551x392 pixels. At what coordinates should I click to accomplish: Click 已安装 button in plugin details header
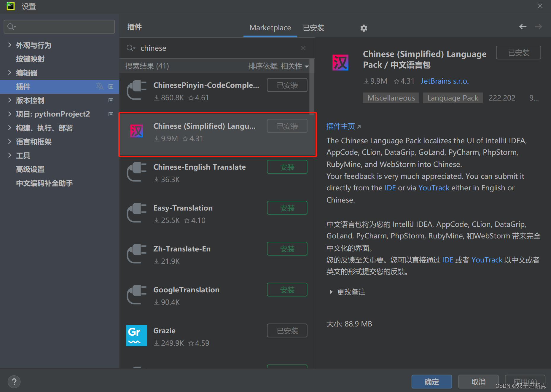(518, 52)
